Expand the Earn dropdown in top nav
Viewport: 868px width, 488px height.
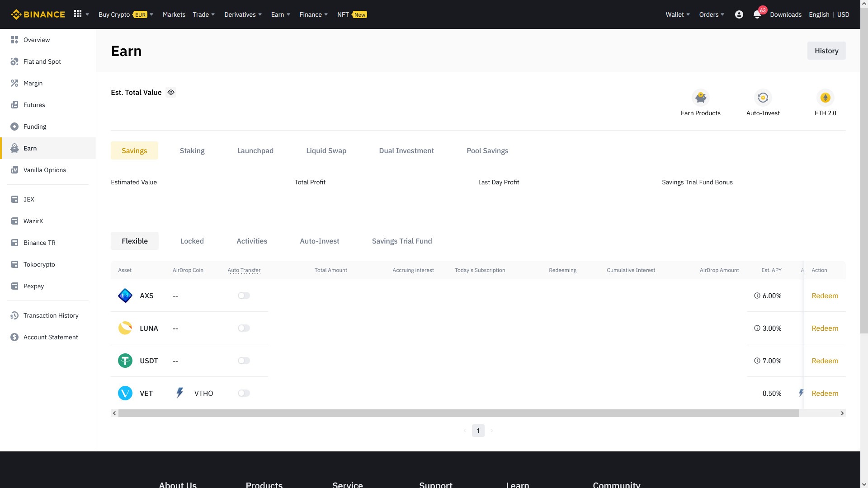pos(281,14)
